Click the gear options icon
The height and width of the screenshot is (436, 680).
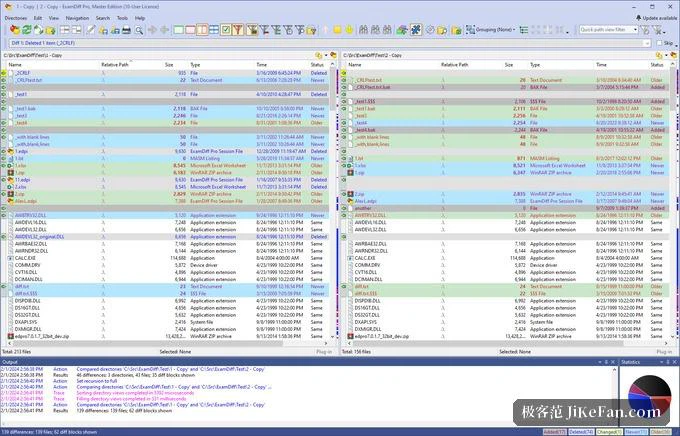coord(429,30)
